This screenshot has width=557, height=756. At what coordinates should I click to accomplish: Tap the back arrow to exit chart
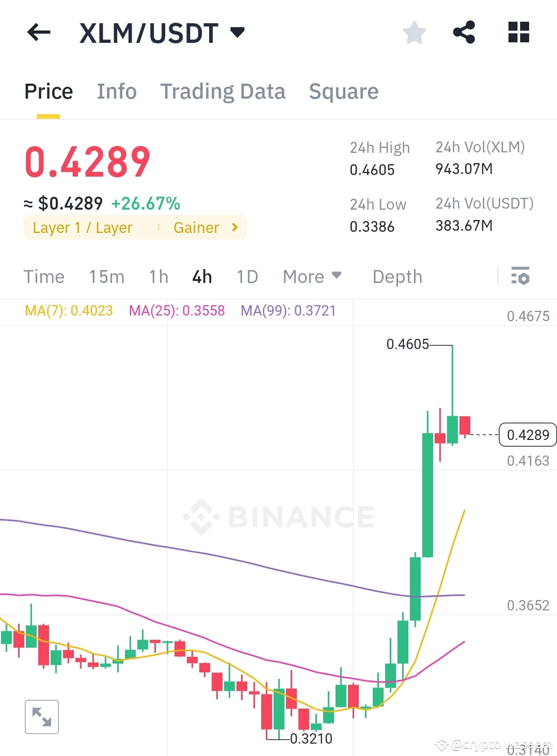(x=38, y=32)
